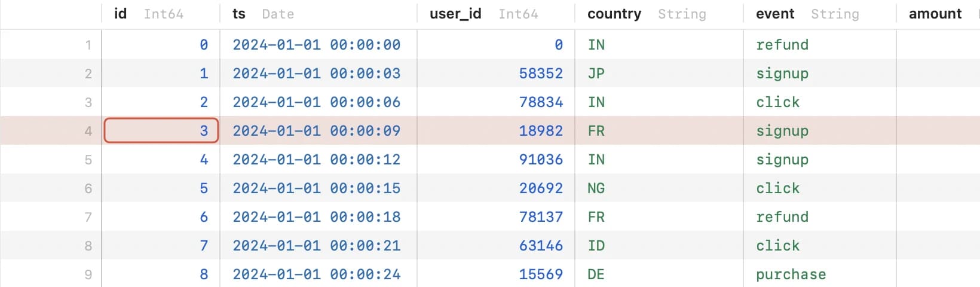This screenshot has width=980, height=287.
Task: Click user_id cell 63146
Action: pyautogui.click(x=496, y=246)
